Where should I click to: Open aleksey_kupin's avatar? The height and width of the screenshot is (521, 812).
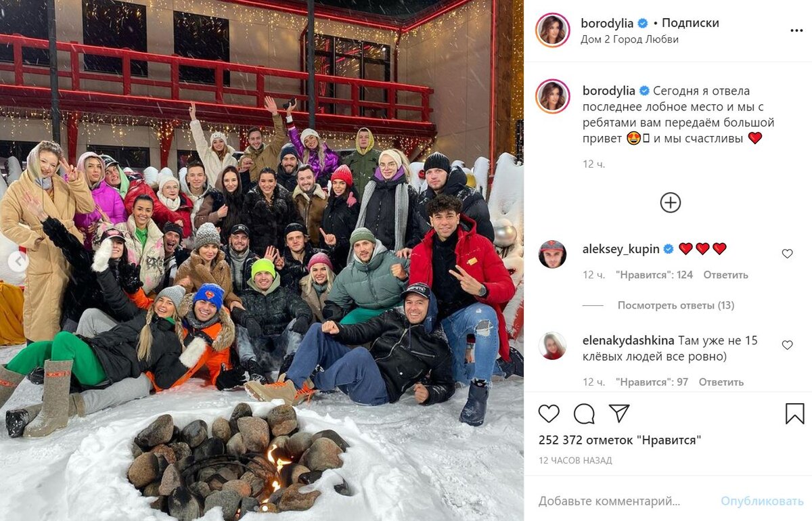552,254
